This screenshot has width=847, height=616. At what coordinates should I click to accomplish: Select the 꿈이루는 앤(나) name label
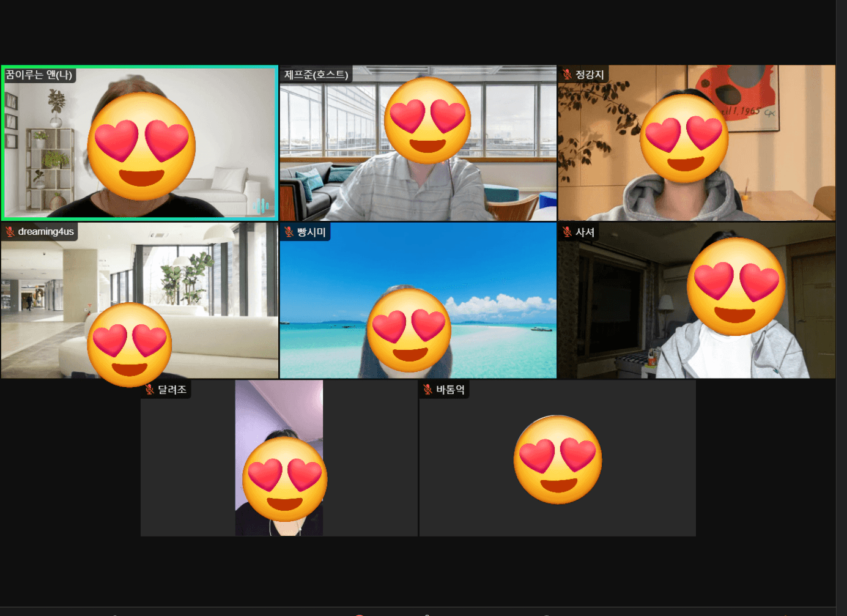[39, 75]
